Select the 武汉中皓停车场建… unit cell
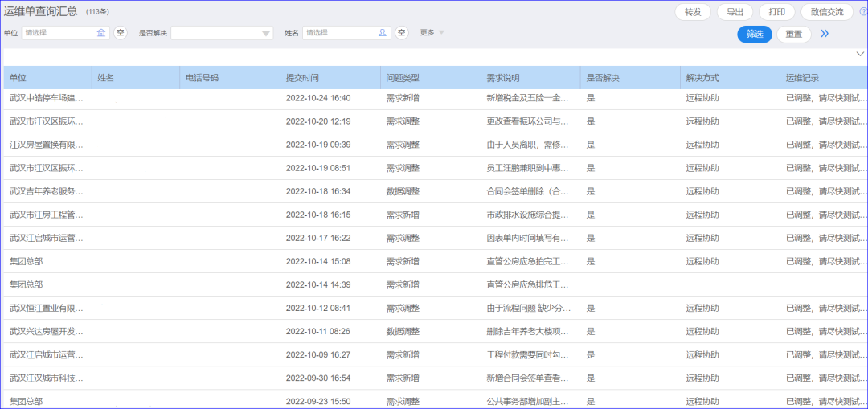 [x=47, y=98]
